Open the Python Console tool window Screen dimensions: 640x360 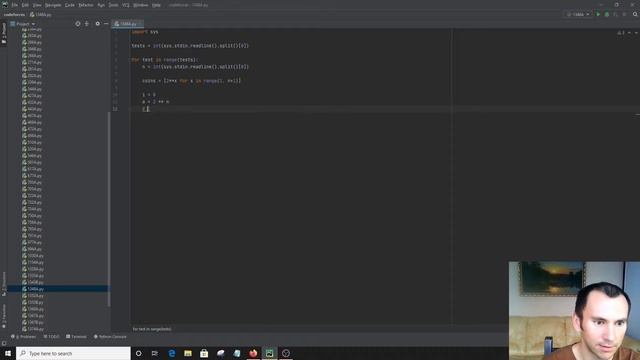(110, 337)
